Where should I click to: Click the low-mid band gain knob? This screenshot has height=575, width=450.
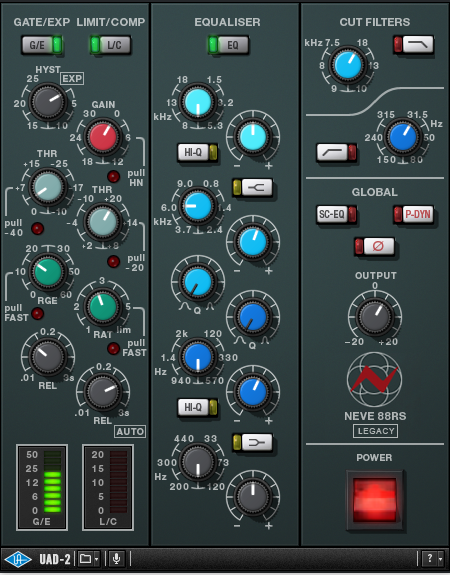253,392
